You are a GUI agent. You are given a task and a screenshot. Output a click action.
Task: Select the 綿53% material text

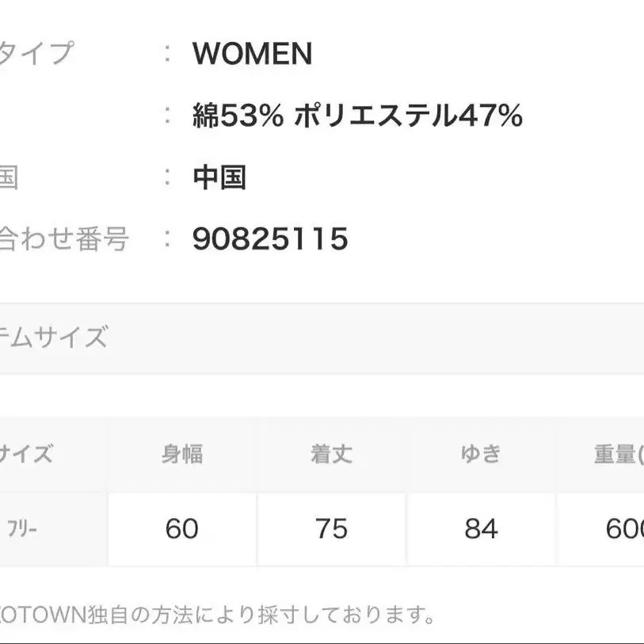click(x=238, y=116)
